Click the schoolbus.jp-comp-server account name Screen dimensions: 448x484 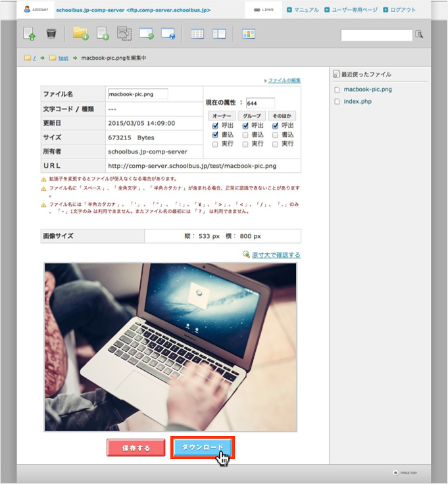133,10
